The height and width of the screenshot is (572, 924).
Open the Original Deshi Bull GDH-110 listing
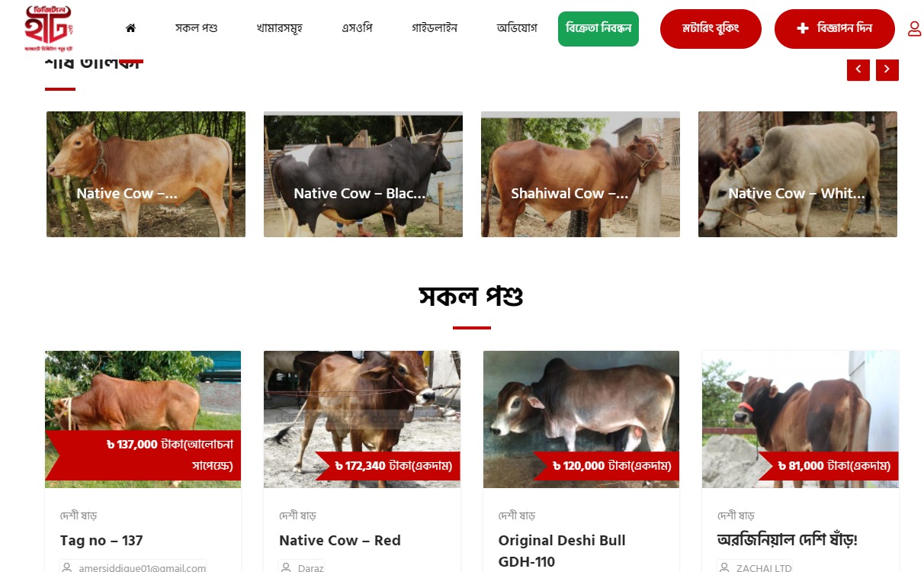(x=562, y=551)
